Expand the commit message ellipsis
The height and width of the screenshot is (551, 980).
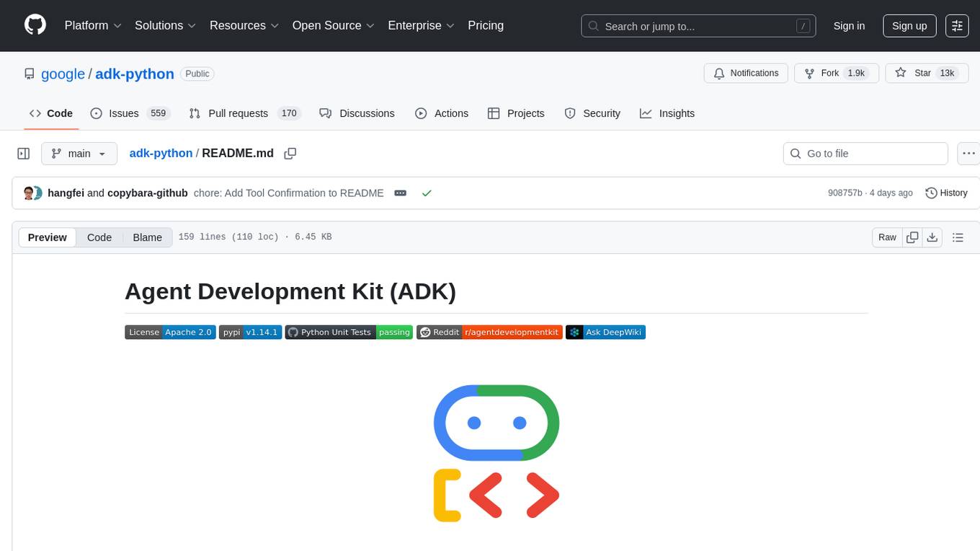click(401, 193)
